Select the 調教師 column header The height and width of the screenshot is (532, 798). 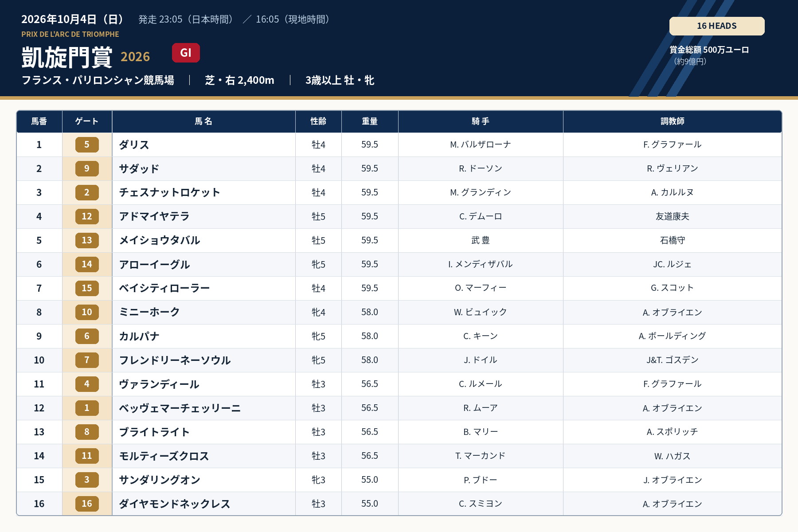point(673,121)
